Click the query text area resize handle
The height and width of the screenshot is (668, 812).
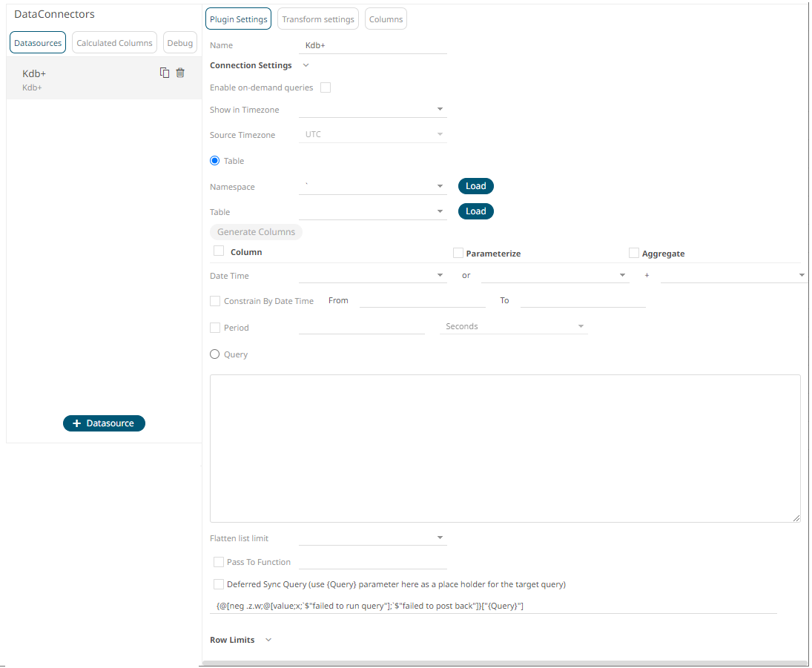coord(796,517)
